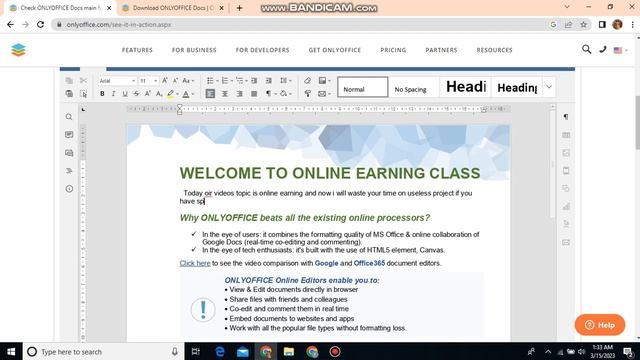The width and height of the screenshot is (640, 360).
Task: Toggle strikethrough formatting
Action: click(x=136, y=94)
